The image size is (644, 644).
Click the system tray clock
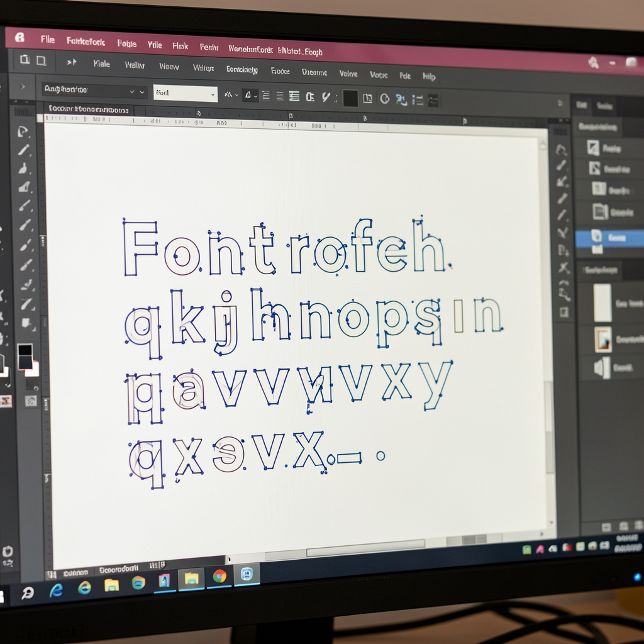tap(628, 543)
